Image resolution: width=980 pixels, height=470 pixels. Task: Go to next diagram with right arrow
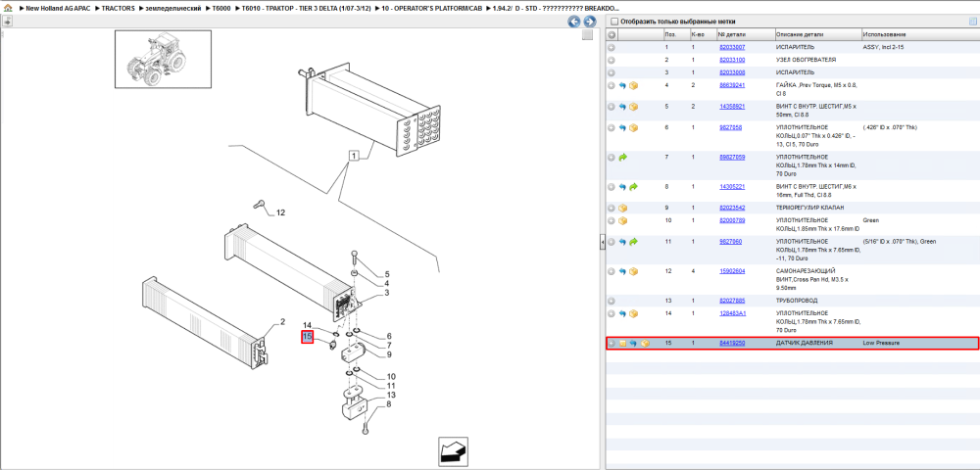[x=588, y=22]
